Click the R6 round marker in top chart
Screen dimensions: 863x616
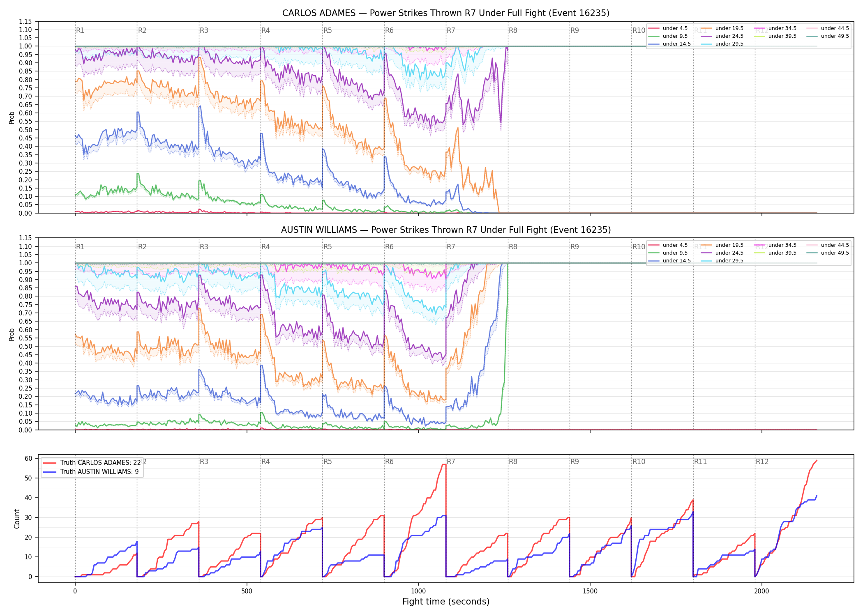click(389, 30)
